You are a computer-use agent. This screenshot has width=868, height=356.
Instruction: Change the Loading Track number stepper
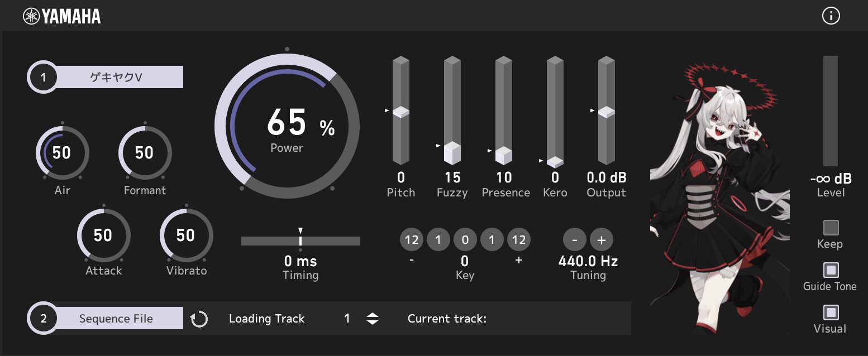tap(373, 319)
